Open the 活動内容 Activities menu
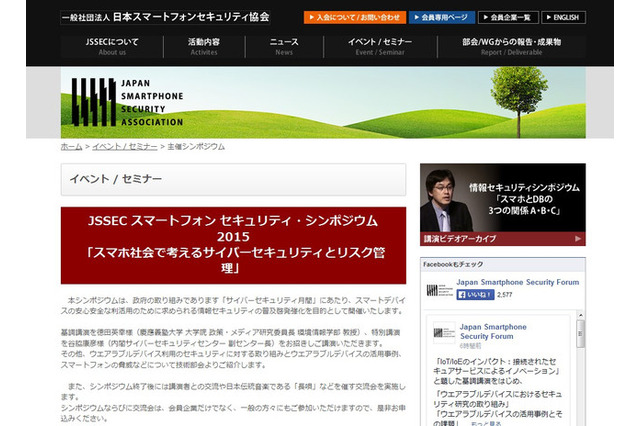Viewport: 640px width, 426px height. [204, 47]
